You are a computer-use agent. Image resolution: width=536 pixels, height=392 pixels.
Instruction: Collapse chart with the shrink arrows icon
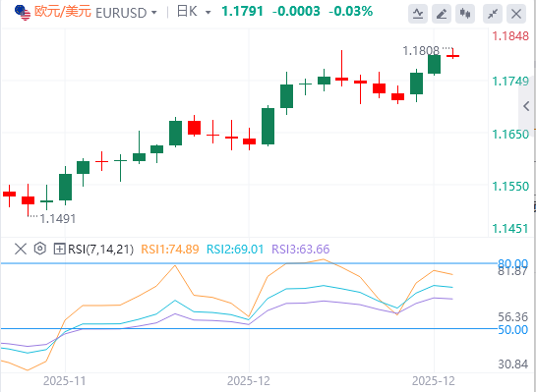pos(493,14)
